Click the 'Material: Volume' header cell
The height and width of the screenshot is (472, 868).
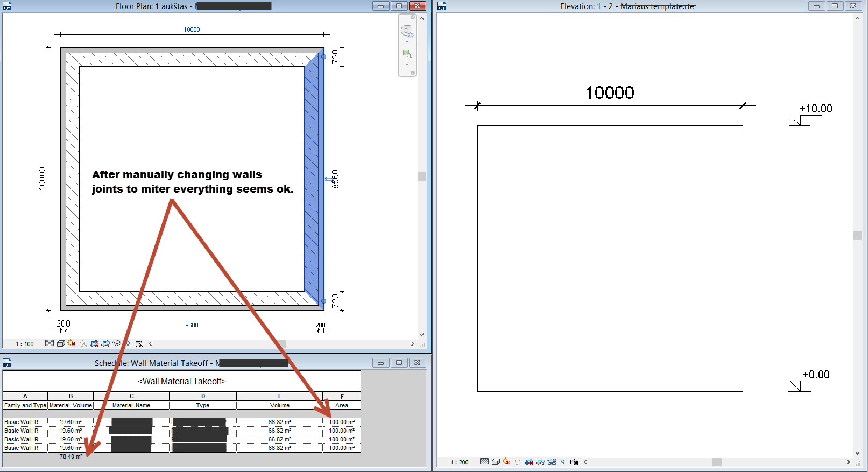(70, 405)
